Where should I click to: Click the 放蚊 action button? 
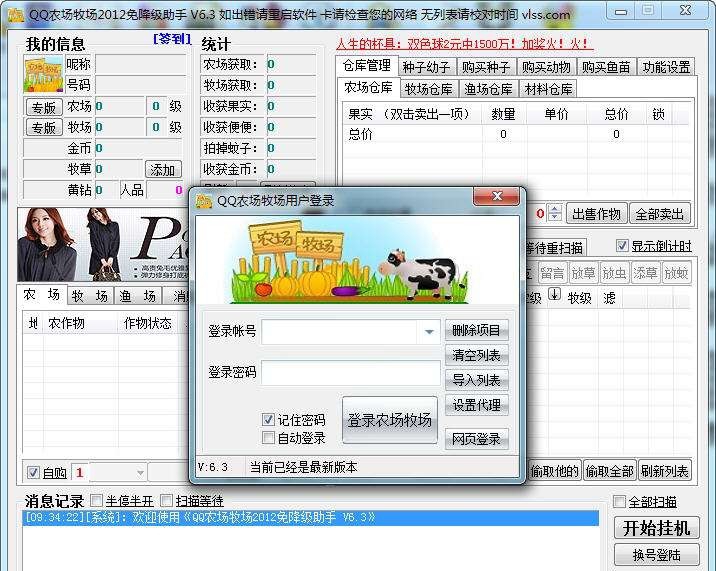pos(676,273)
